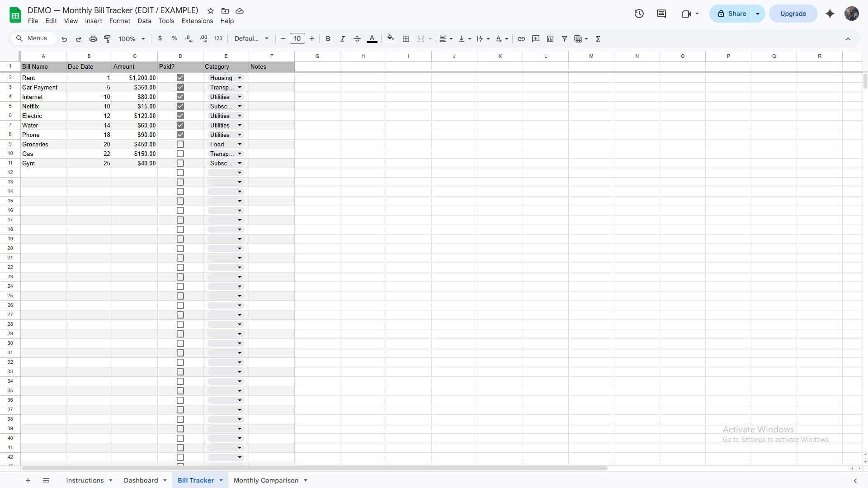This screenshot has width=868, height=488.
Task: Click the Undo icon in toolbar
Action: (x=64, y=39)
